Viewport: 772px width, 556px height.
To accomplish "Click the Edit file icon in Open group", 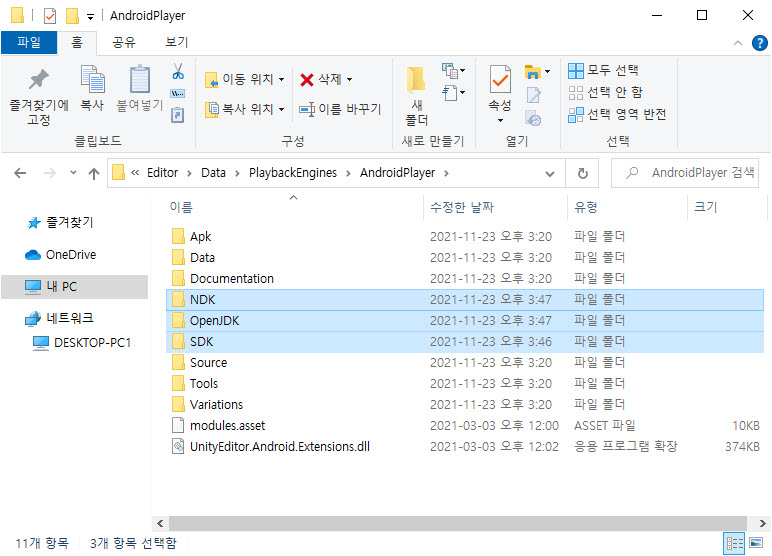I will pyautogui.click(x=533, y=95).
